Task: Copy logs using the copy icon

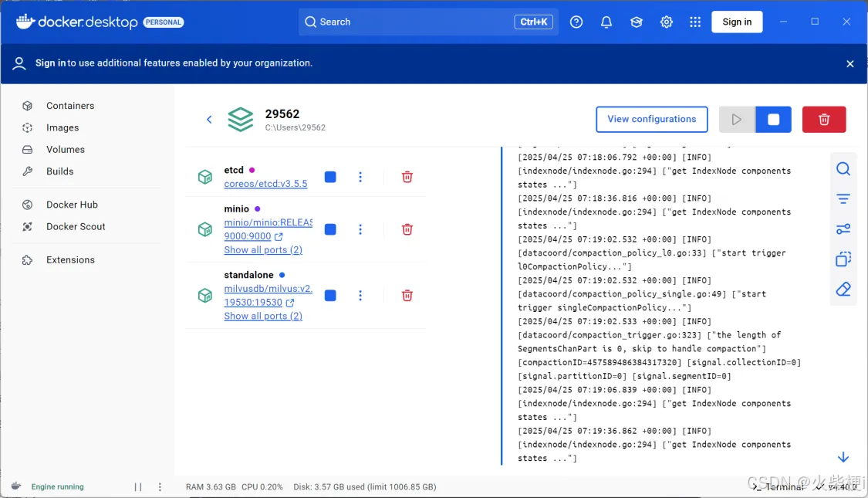Action: [x=843, y=259]
